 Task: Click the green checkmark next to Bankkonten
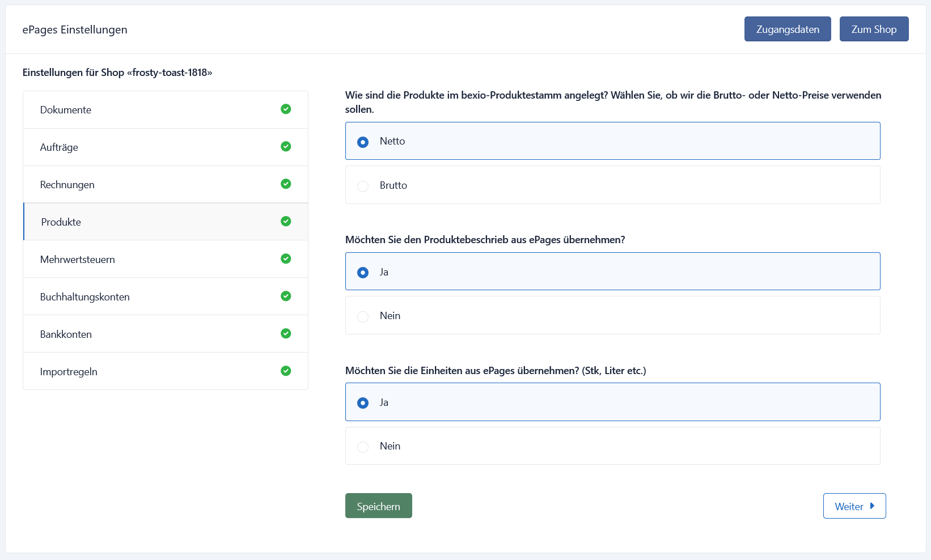pyautogui.click(x=286, y=333)
